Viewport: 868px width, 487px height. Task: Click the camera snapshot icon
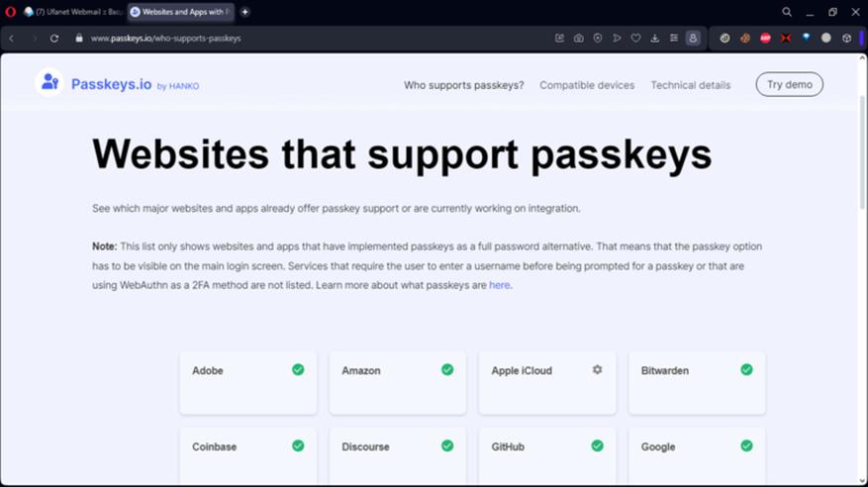(x=578, y=39)
